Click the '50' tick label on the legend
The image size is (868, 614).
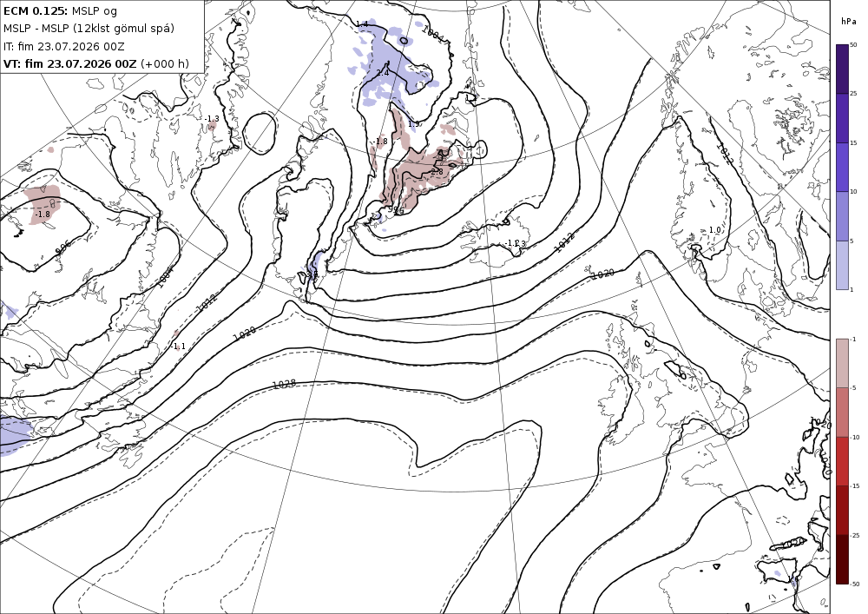click(x=853, y=45)
